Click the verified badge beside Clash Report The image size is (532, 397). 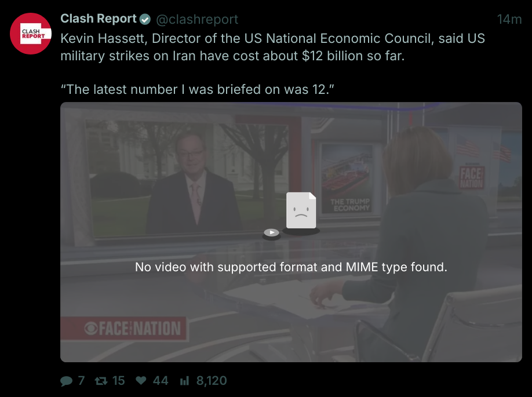click(x=145, y=20)
